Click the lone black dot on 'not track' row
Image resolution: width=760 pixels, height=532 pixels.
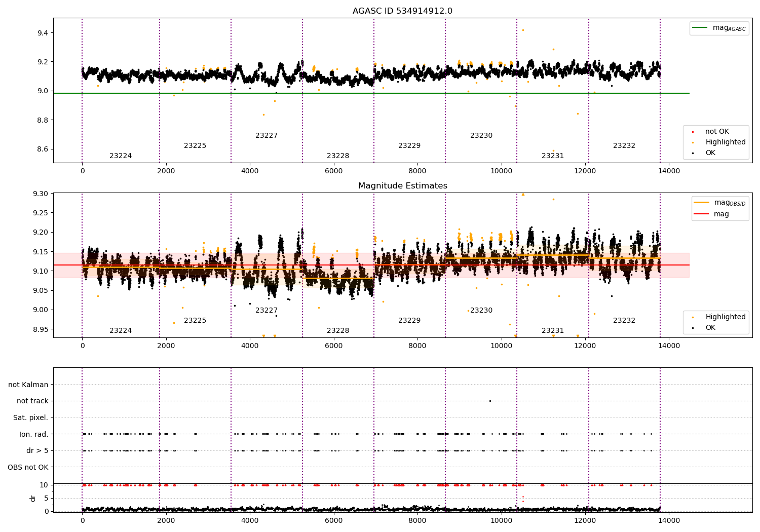pos(490,401)
